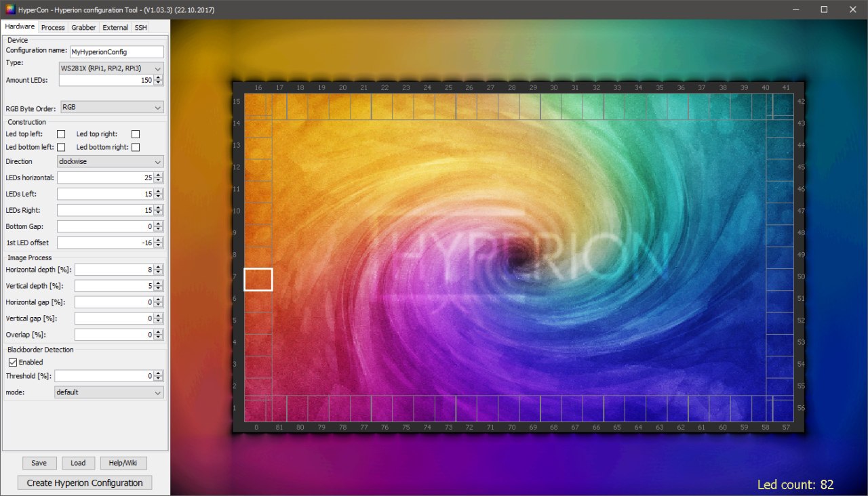Increase Vertical depth with up arrow
Screen dimensions: 868x496
(159, 283)
